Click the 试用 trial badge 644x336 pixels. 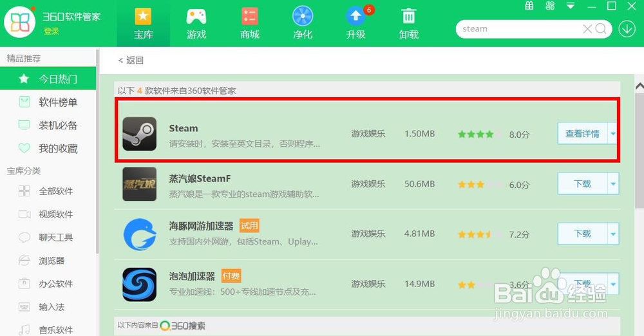tap(249, 225)
